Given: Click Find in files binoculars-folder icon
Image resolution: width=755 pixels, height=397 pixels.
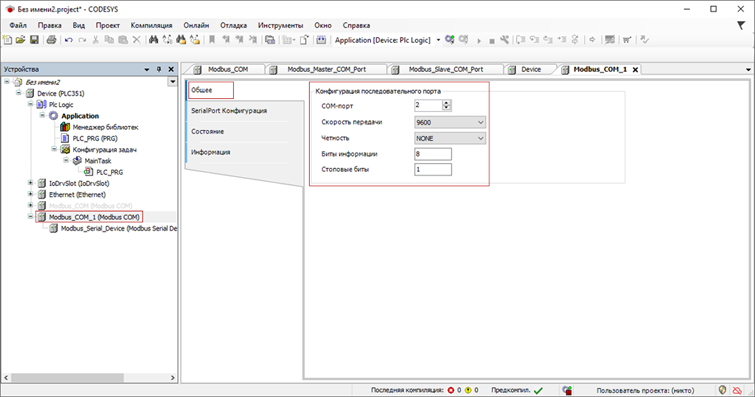Looking at the screenshot, I should [181, 40].
